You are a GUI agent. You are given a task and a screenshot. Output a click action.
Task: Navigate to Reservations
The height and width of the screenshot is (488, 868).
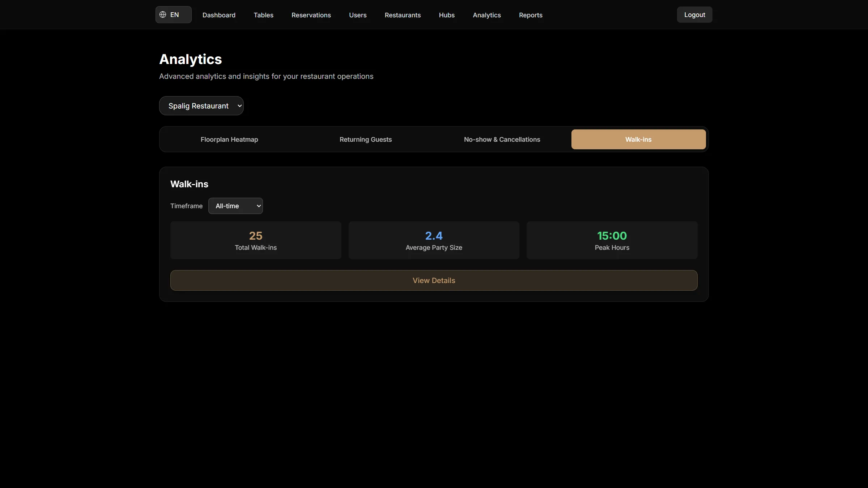click(x=311, y=15)
